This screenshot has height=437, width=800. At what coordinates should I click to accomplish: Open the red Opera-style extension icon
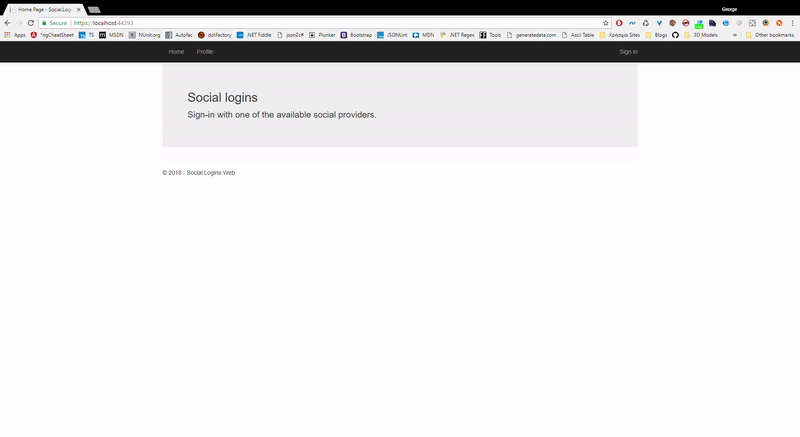619,23
